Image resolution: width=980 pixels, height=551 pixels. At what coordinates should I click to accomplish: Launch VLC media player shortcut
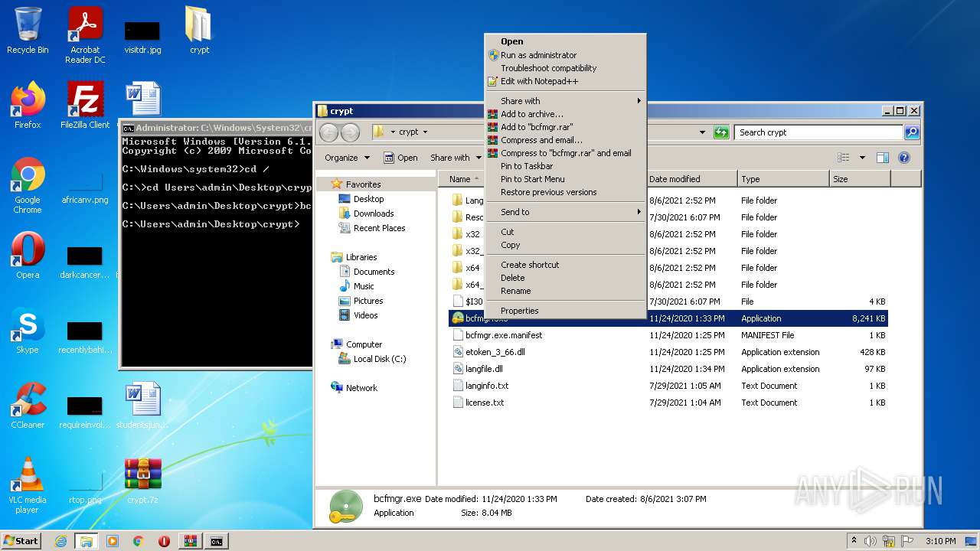28,485
